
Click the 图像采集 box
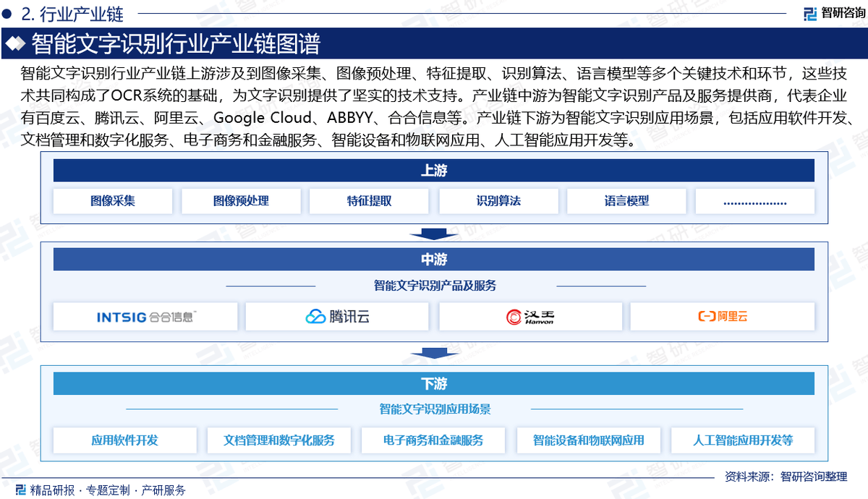point(113,201)
